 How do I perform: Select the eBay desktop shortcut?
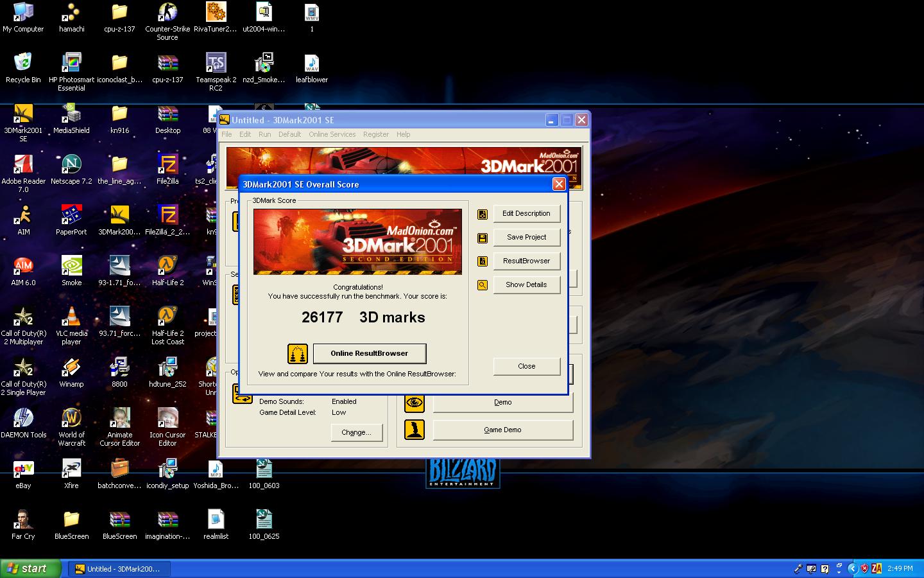tap(23, 474)
